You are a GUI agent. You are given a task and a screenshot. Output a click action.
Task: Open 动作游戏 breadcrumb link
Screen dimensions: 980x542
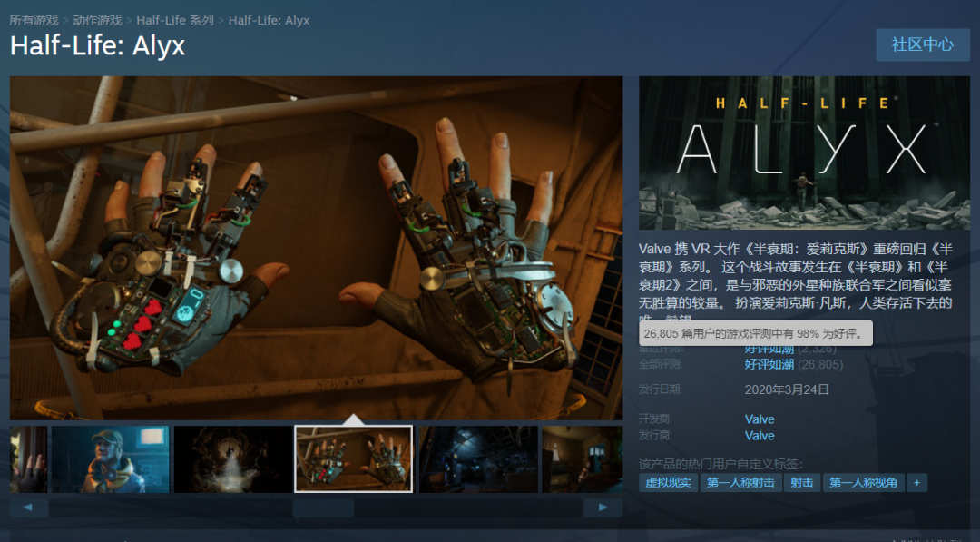point(97,20)
